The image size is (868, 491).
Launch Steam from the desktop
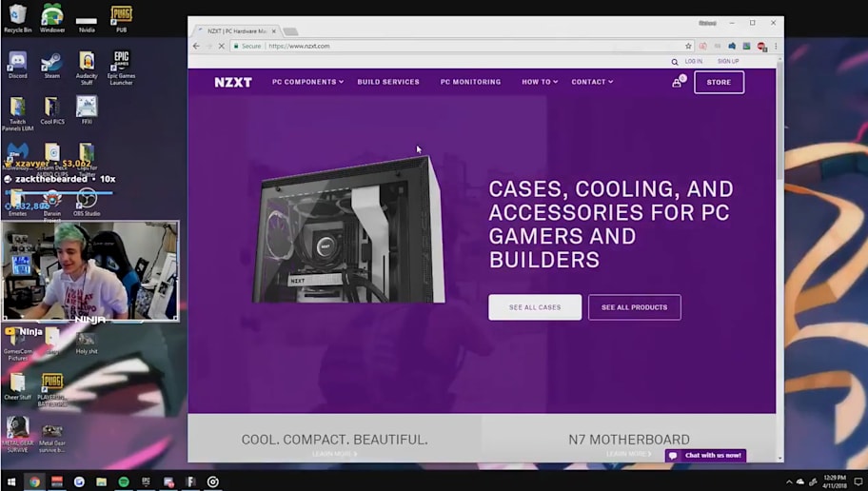coord(52,65)
